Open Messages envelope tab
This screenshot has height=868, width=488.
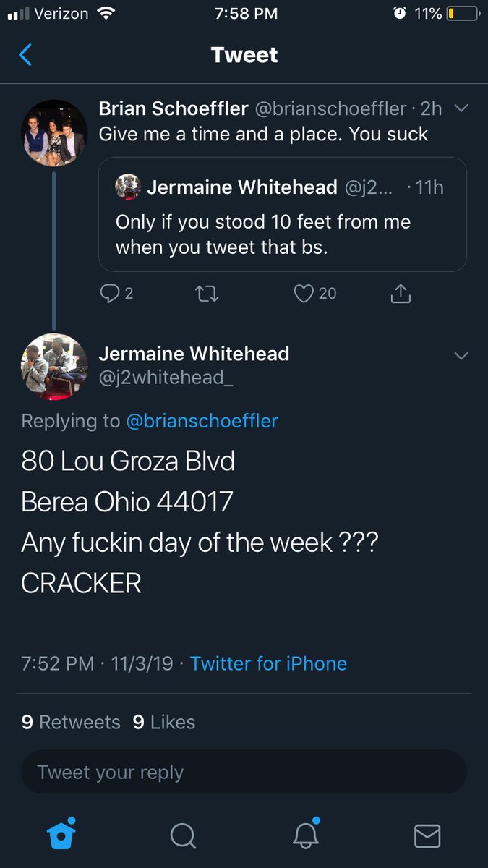pos(427,836)
